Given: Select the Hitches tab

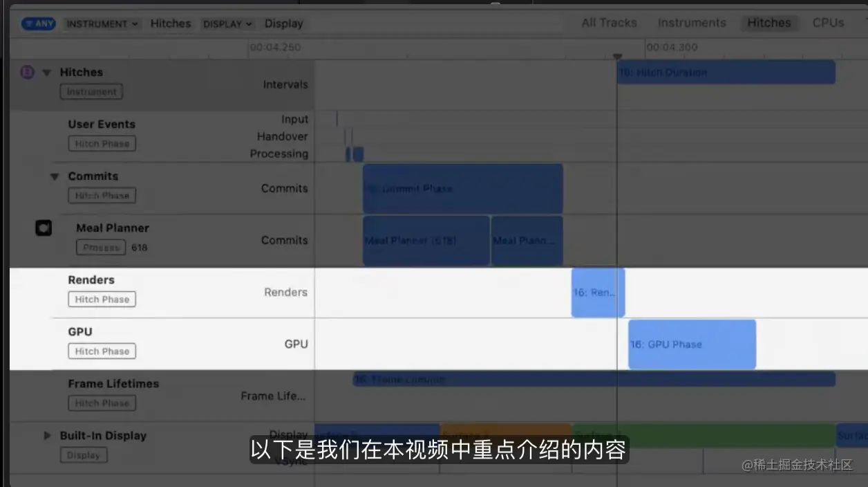Looking at the screenshot, I should coord(769,22).
